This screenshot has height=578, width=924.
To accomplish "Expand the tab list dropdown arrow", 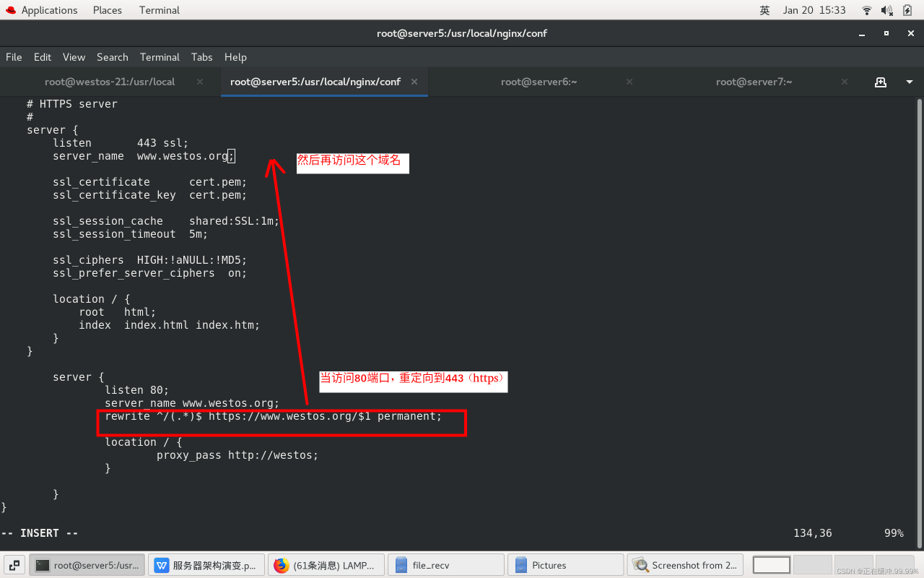I will pyautogui.click(x=909, y=82).
